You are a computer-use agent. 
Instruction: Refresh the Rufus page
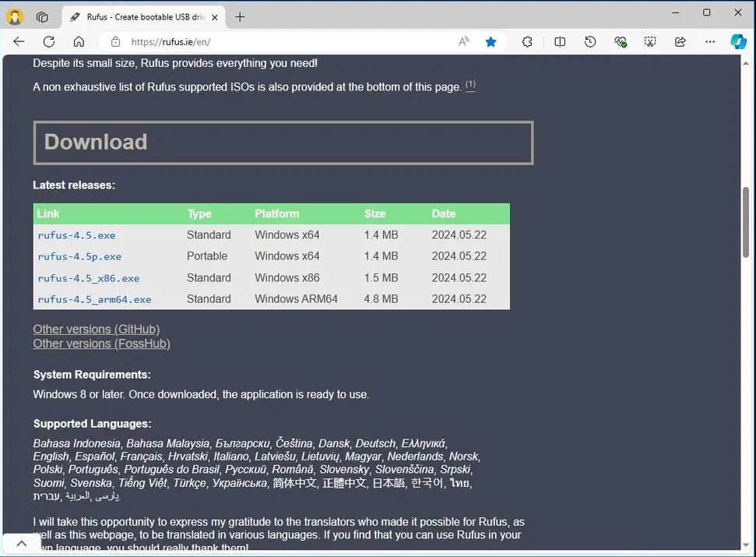49,42
